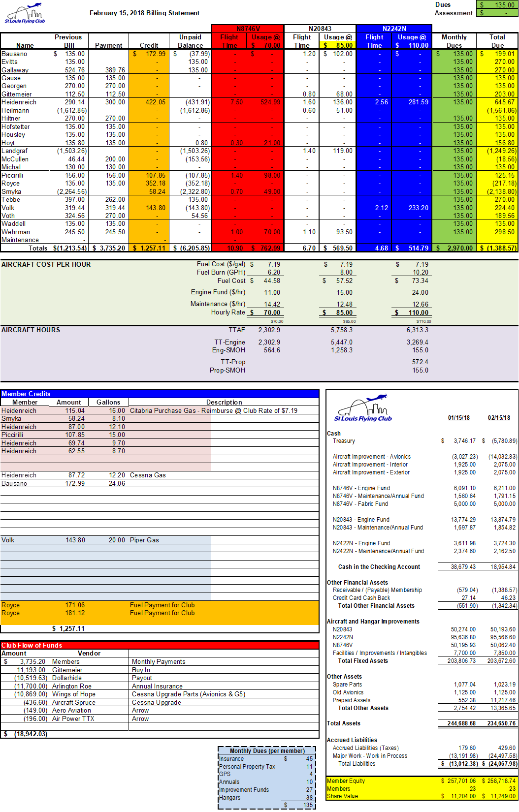519x812 pixels.
Task: Select the blue N2242N aircraft header cell
Action: 394,29
